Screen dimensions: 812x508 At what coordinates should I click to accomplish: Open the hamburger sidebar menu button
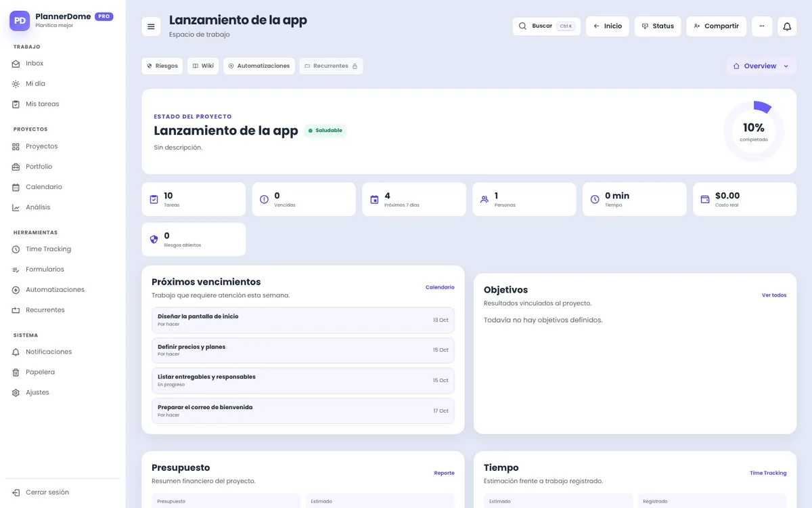click(x=151, y=26)
